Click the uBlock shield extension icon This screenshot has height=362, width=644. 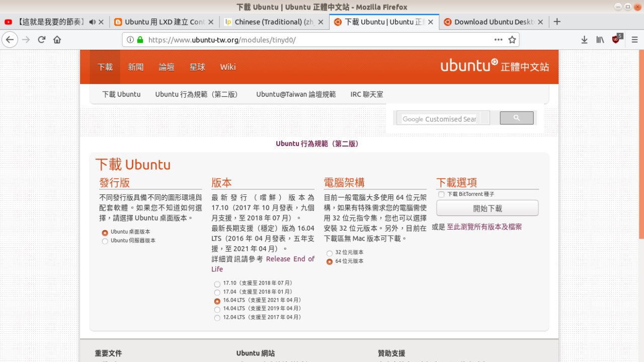pyautogui.click(x=617, y=39)
